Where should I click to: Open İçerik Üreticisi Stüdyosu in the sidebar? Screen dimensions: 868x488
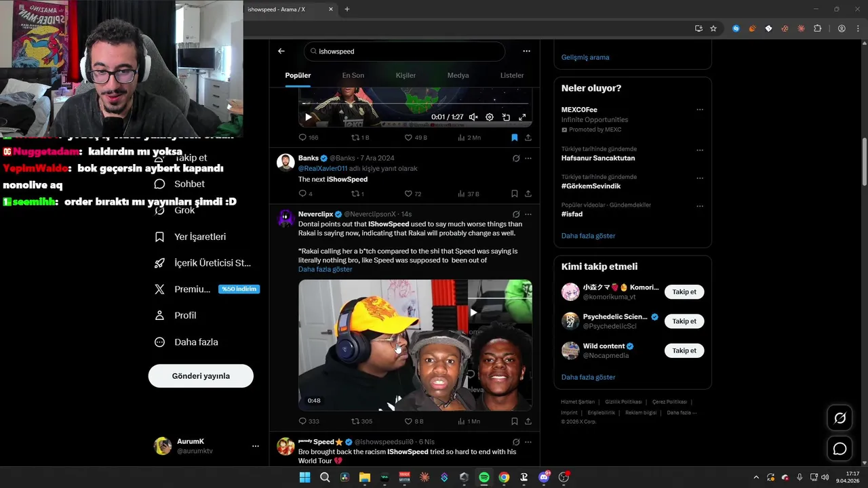(x=203, y=263)
